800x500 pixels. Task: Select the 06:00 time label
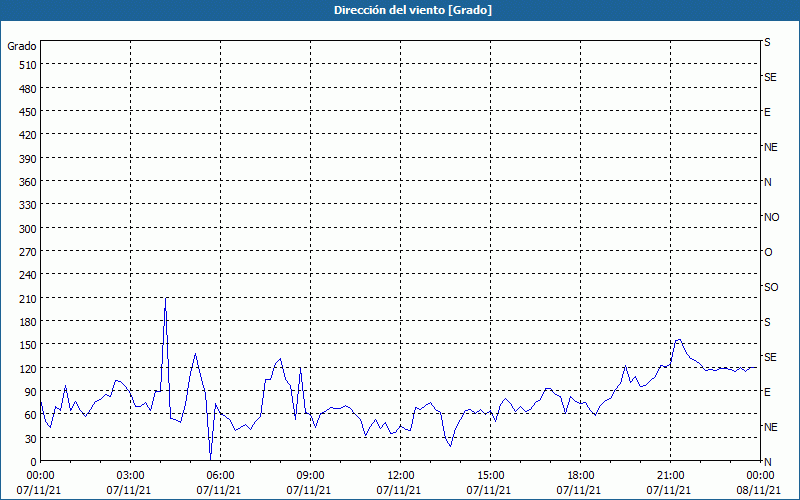[220, 476]
